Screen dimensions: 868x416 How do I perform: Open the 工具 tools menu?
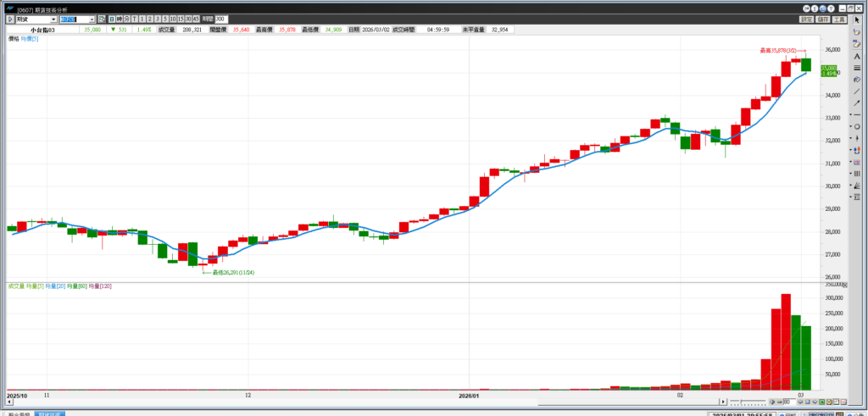839,19
